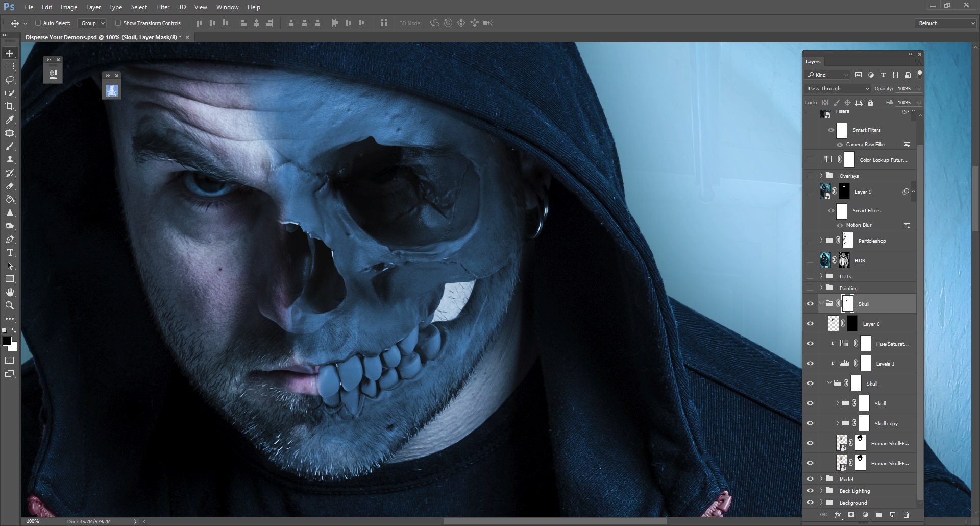Create a new layer with the new layer icon

pyautogui.click(x=893, y=515)
